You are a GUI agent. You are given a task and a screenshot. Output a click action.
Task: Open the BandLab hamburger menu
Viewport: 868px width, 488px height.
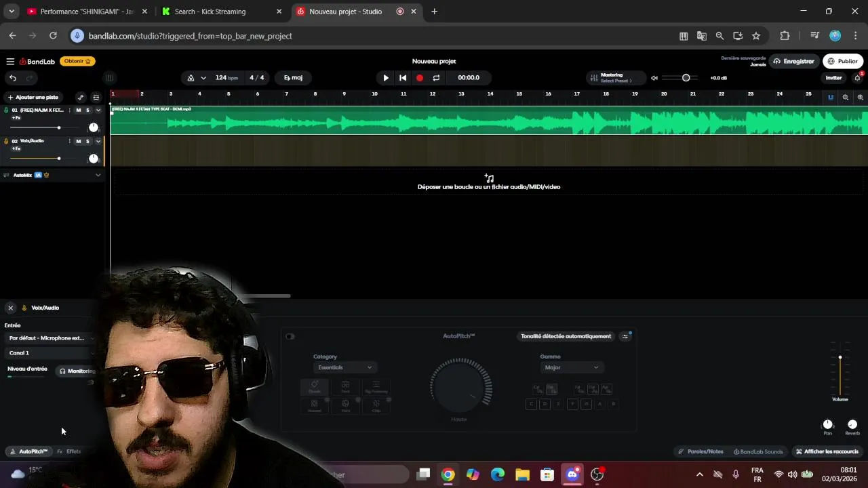coord(10,61)
